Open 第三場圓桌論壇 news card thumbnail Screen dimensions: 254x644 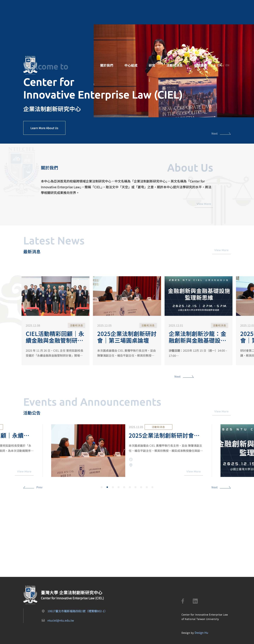(x=127, y=296)
